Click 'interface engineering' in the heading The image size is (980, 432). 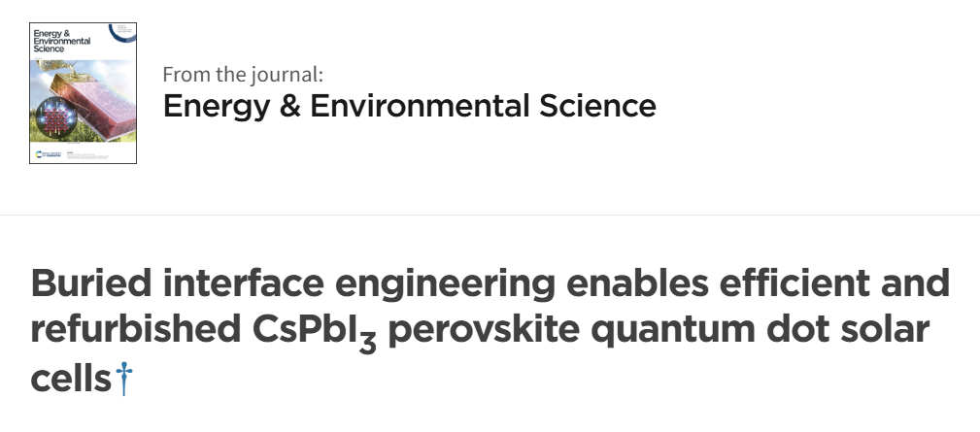pos(359,284)
